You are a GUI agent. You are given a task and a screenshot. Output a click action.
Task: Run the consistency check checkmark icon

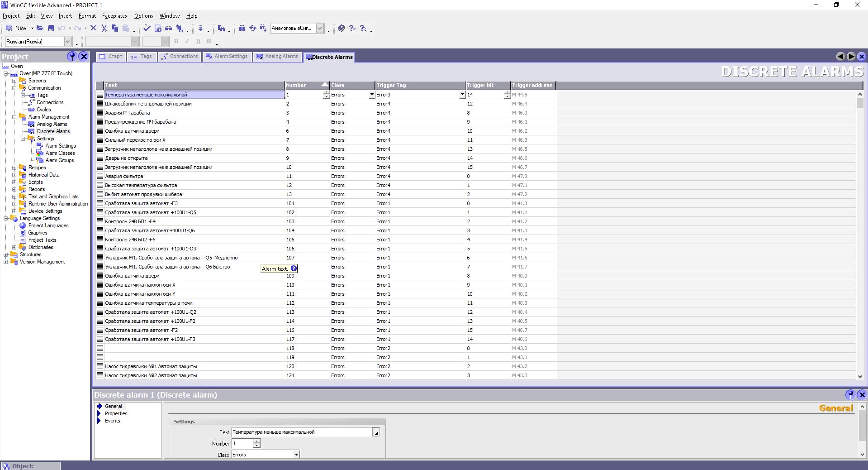pos(147,28)
